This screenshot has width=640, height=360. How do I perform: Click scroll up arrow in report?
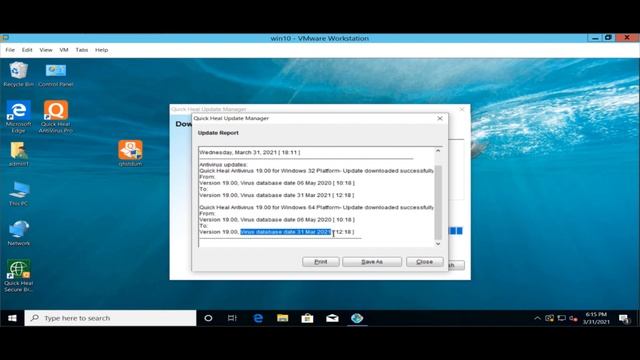[438, 151]
